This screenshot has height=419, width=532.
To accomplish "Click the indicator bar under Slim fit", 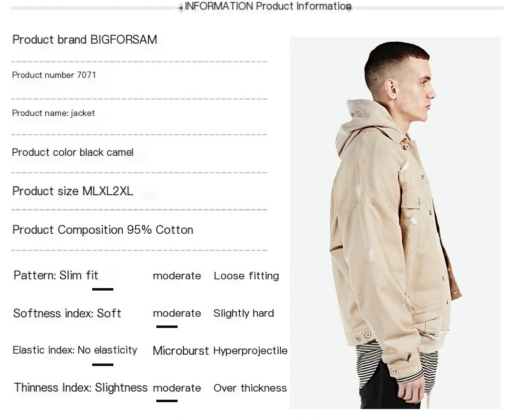I will click(103, 289).
